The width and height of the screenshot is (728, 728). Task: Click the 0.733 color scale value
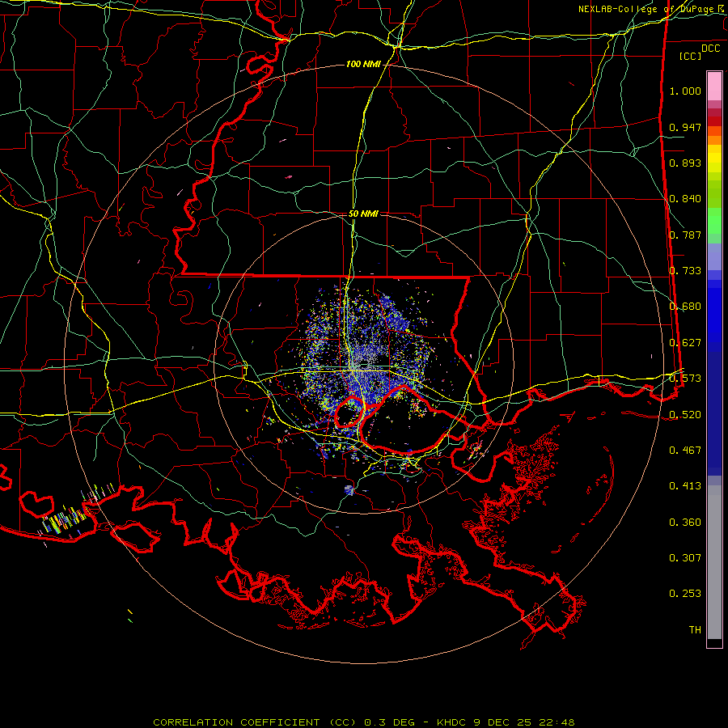point(685,271)
